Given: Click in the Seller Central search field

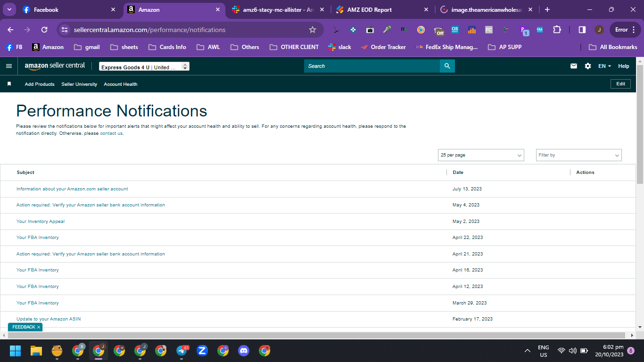Looking at the screenshot, I should (x=372, y=66).
